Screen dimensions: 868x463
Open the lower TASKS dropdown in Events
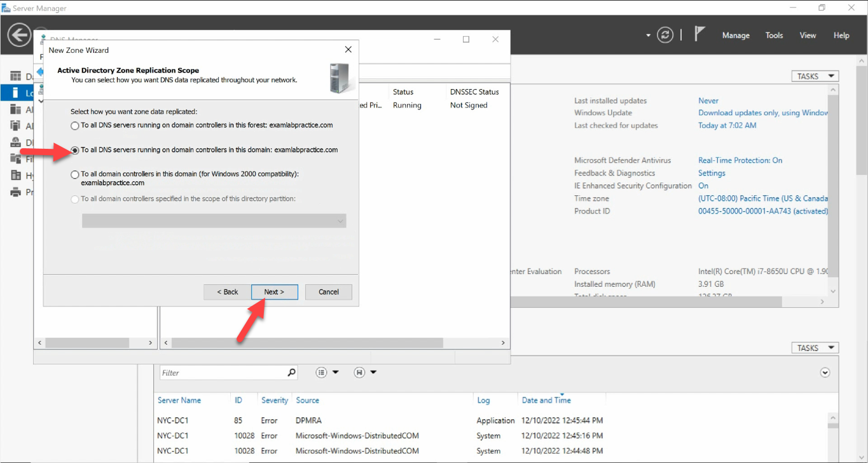(x=815, y=348)
